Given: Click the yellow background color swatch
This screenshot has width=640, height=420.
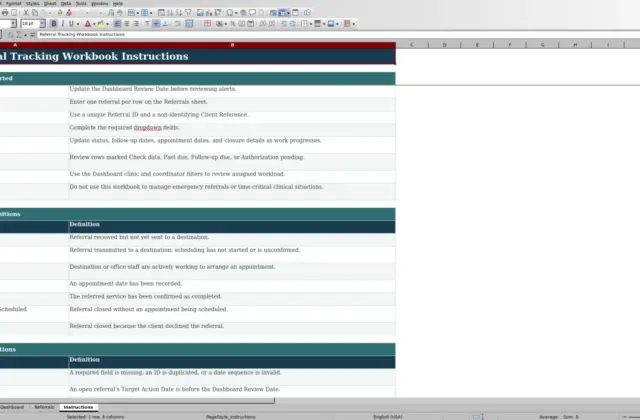Looking at the screenshot, I should (x=101, y=24).
